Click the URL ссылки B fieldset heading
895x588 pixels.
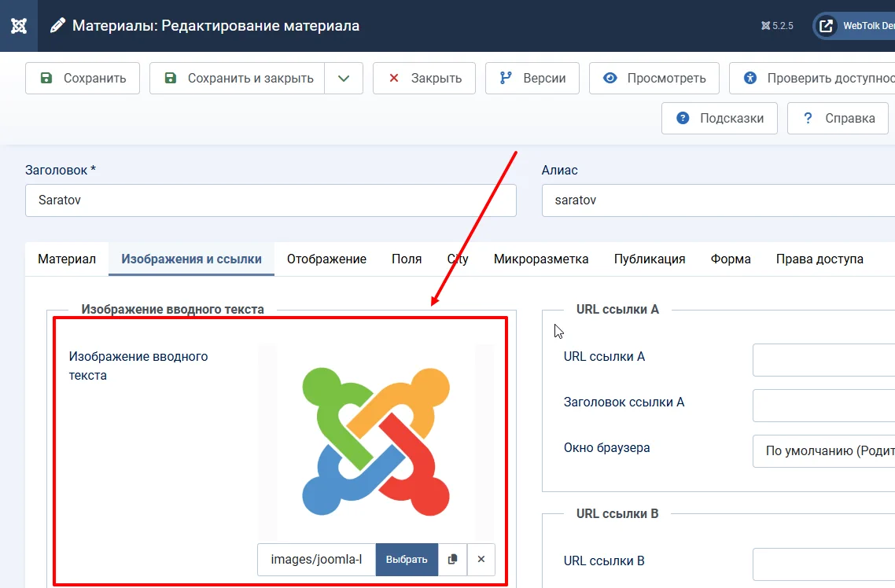click(x=617, y=513)
